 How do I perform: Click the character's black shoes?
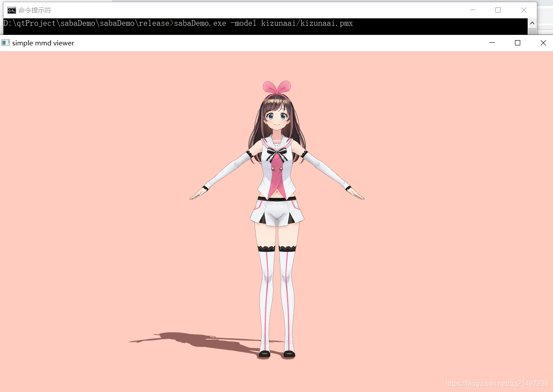coord(277,354)
